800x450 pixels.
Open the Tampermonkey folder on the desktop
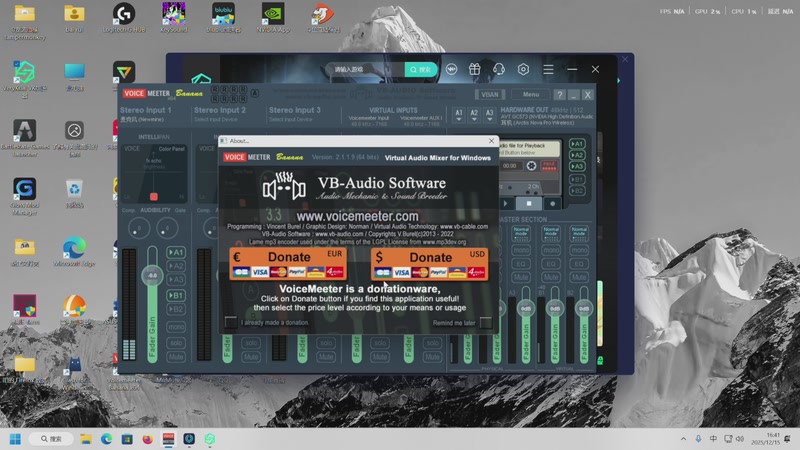24,21
